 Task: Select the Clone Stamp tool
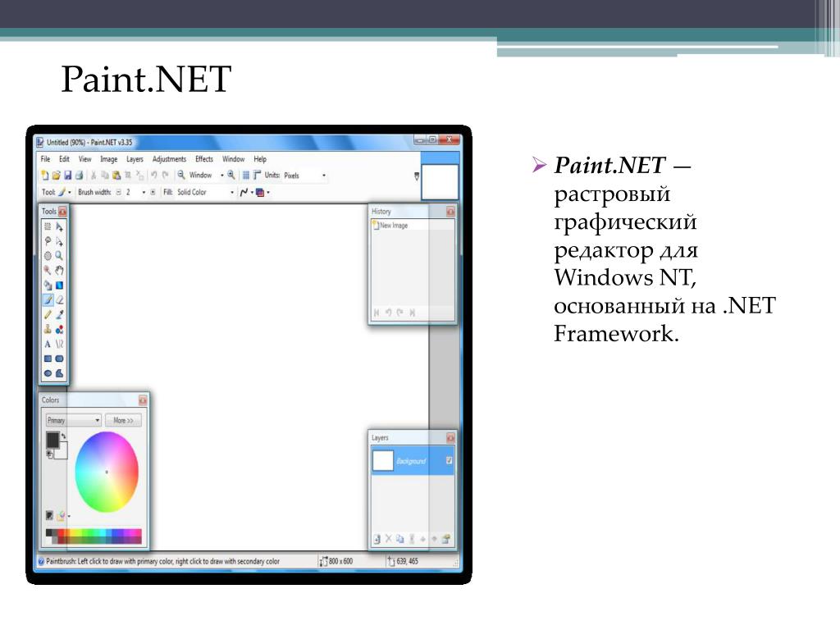[48, 329]
